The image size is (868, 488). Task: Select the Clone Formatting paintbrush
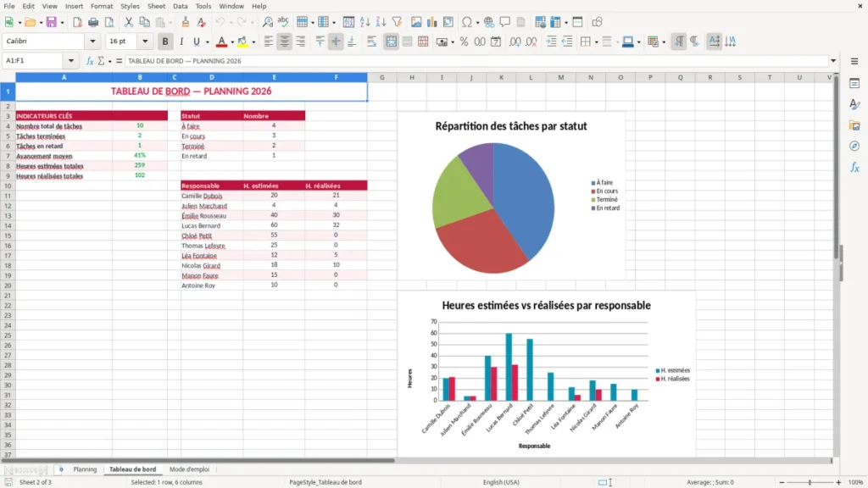point(186,22)
